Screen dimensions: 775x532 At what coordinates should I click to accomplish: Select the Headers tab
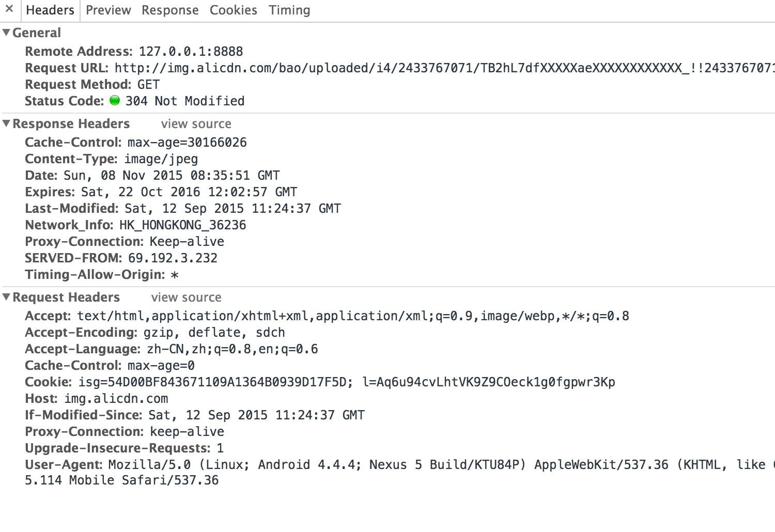(50, 10)
